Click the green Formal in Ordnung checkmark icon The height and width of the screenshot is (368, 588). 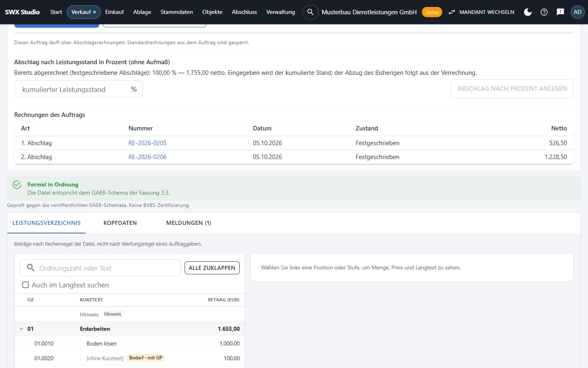pos(17,185)
